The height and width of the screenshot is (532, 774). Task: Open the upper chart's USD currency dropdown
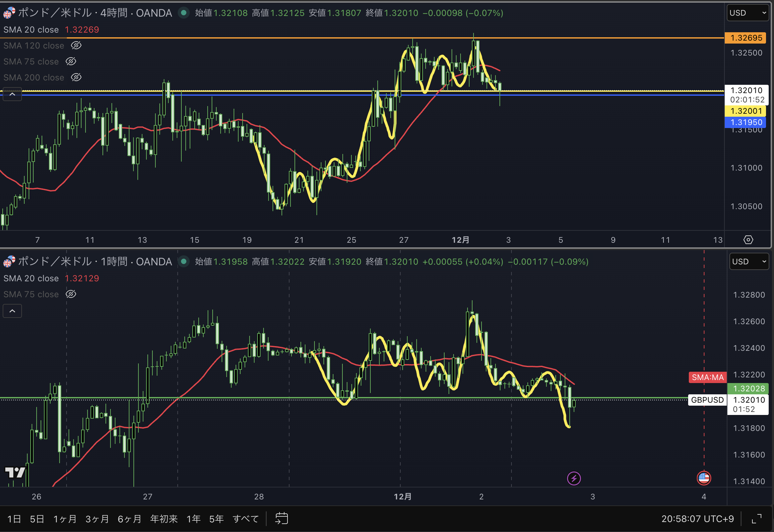[x=747, y=13]
